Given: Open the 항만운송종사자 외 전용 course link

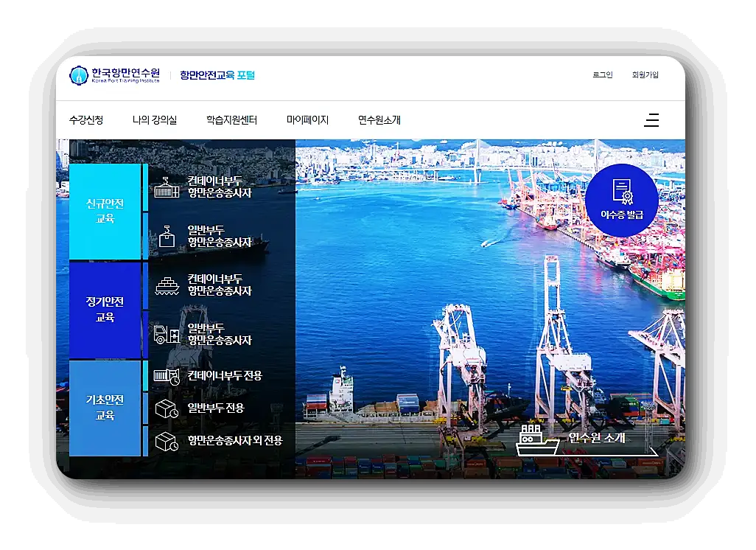Looking at the screenshot, I should click(235, 440).
